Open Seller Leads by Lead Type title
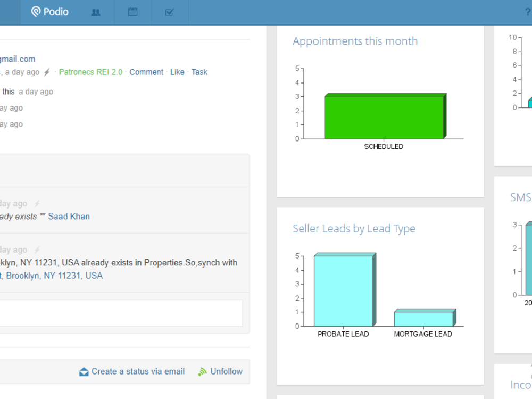Image resolution: width=532 pixels, height=399 pixels. (354, 229)
